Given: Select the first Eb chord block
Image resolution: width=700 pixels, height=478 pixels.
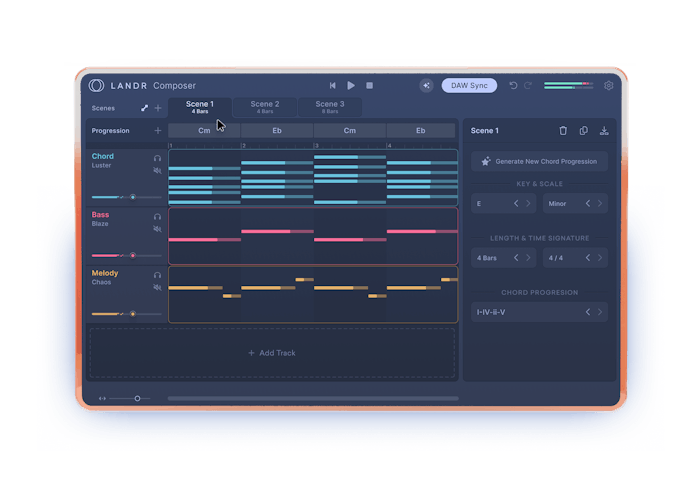Looking at the screenshot, I should (277, 130).
